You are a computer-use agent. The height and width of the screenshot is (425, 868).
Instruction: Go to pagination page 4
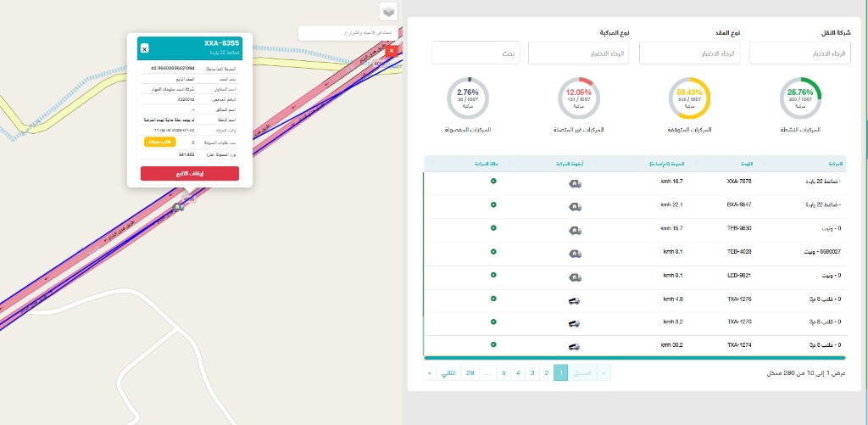(518, 373)
